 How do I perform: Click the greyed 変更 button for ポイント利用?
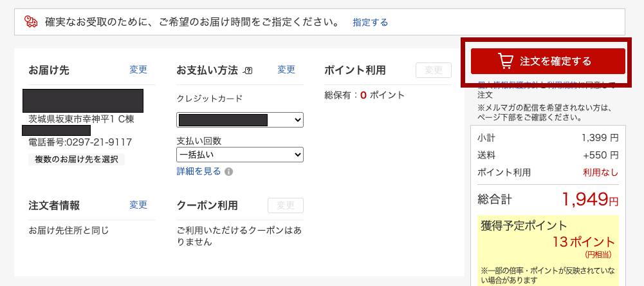tap(434, 70)
